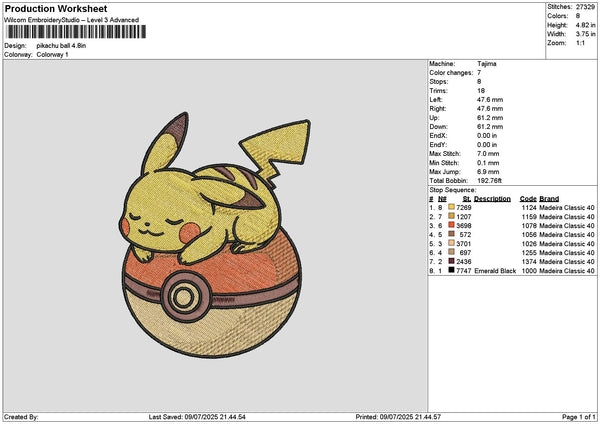Click thread code 1000
Screen dimensions: 600x424
pyautogui.click(x=529, y=271)
